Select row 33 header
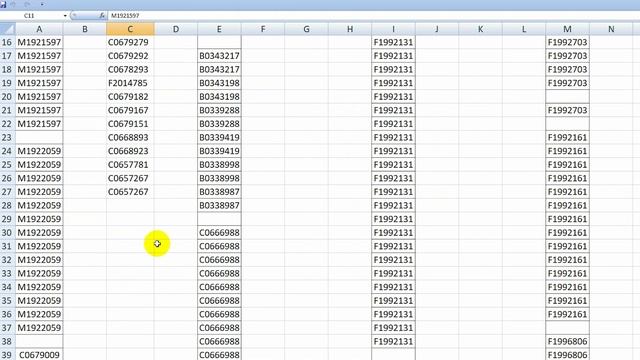Image resolution: width=640 pixels, height=360 pixels. pyautogui.click(x=7, y=273)
